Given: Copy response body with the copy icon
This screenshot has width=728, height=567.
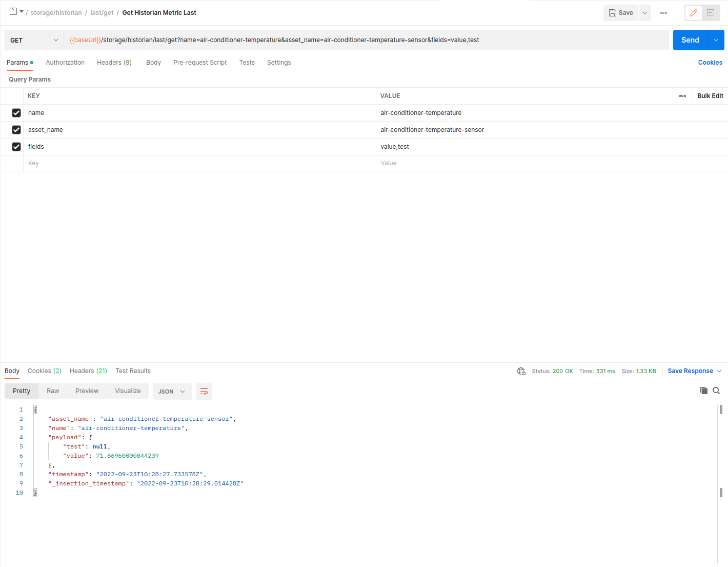Looking at the screenshot, I should 704,390.
